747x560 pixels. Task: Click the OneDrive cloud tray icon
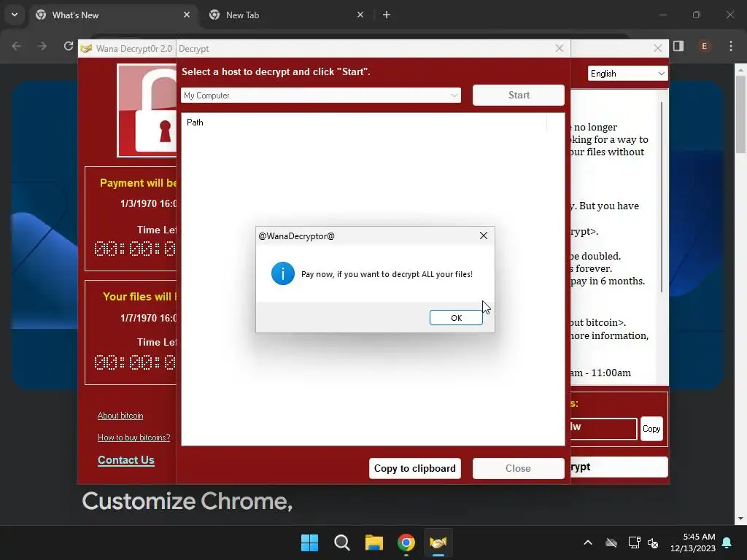pos(611,542)
